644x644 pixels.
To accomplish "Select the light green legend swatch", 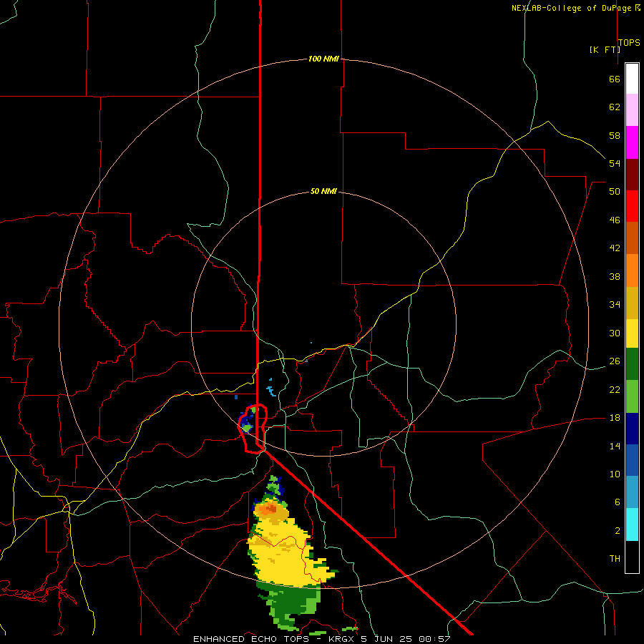I will coord(632,396).
